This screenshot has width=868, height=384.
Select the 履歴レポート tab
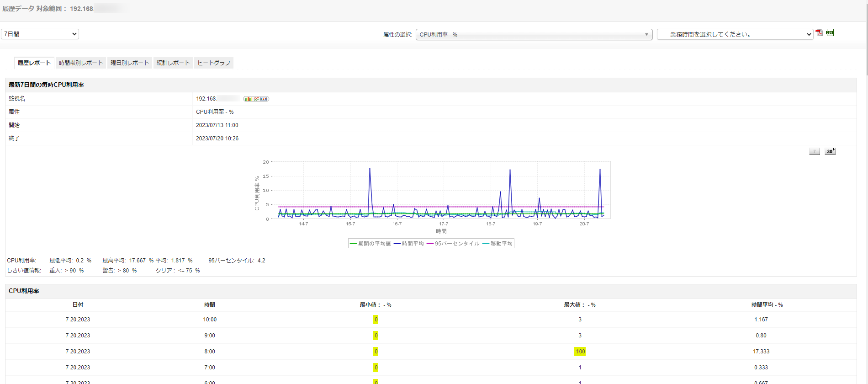(34, 63)
